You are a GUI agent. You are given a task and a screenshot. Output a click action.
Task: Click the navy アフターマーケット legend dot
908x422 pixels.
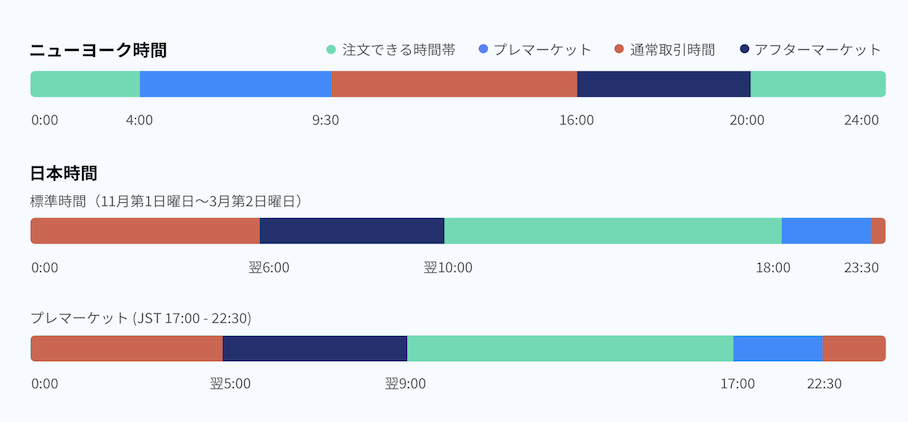click(744, 49)
